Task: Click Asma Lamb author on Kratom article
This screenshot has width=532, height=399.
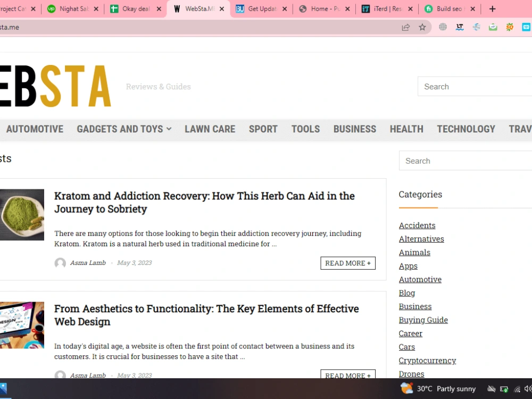Action: point(88,263)
